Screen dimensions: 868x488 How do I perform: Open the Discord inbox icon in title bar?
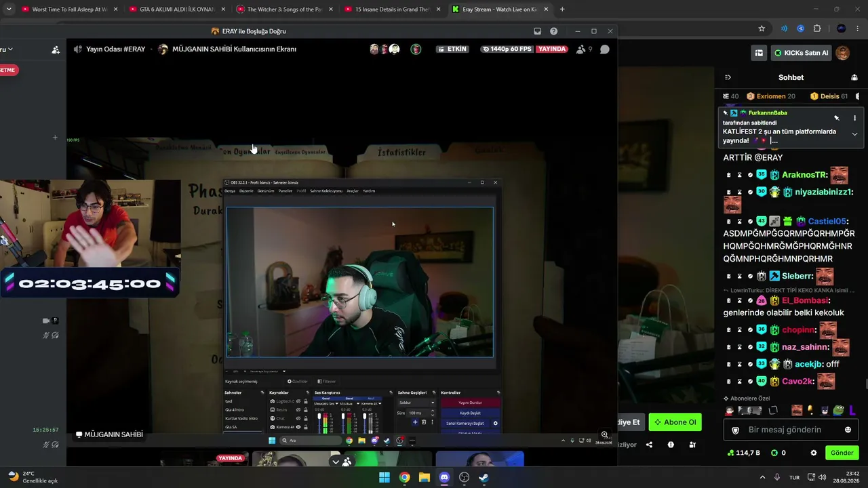click(538, 31)
